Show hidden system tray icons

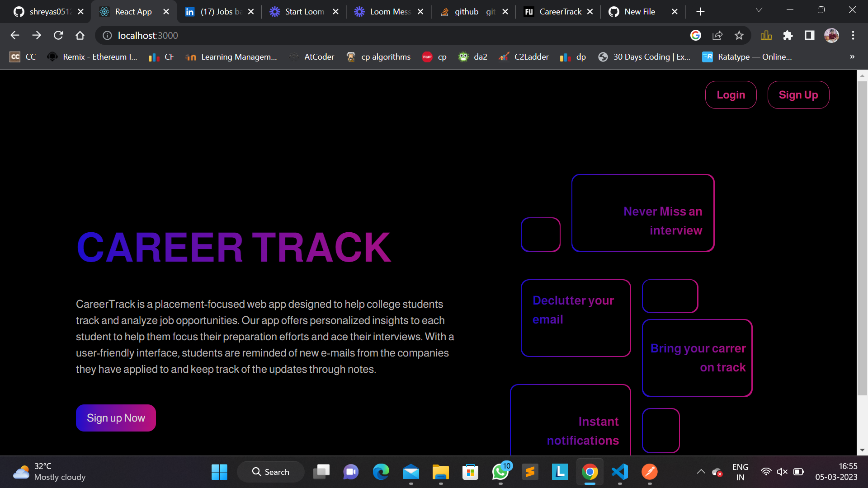[x=701, y=472]
